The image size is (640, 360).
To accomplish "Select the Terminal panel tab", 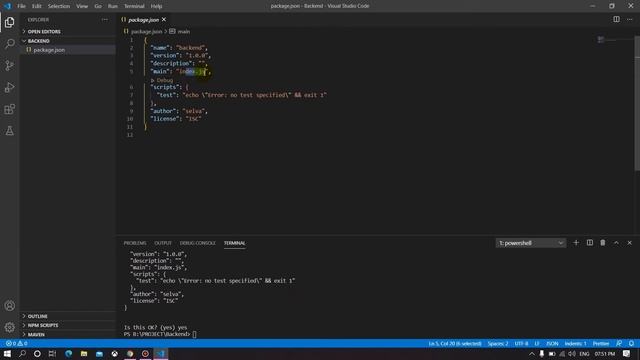I will click(x=234, y=243).
